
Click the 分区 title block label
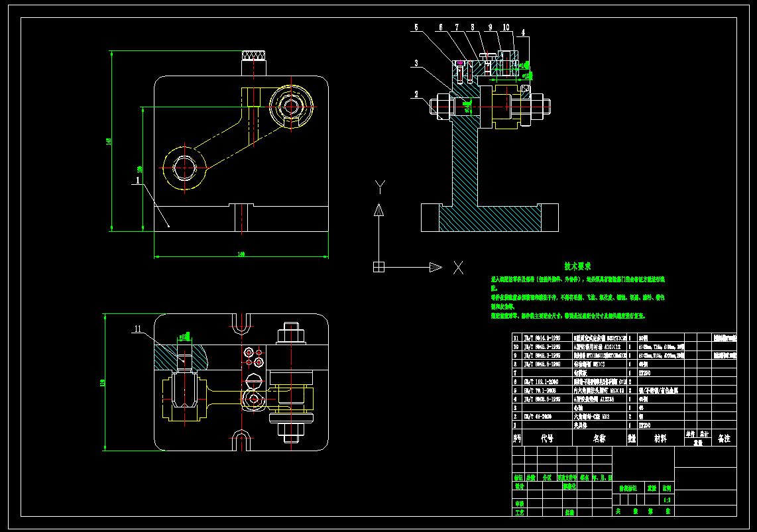pos(547,478)
